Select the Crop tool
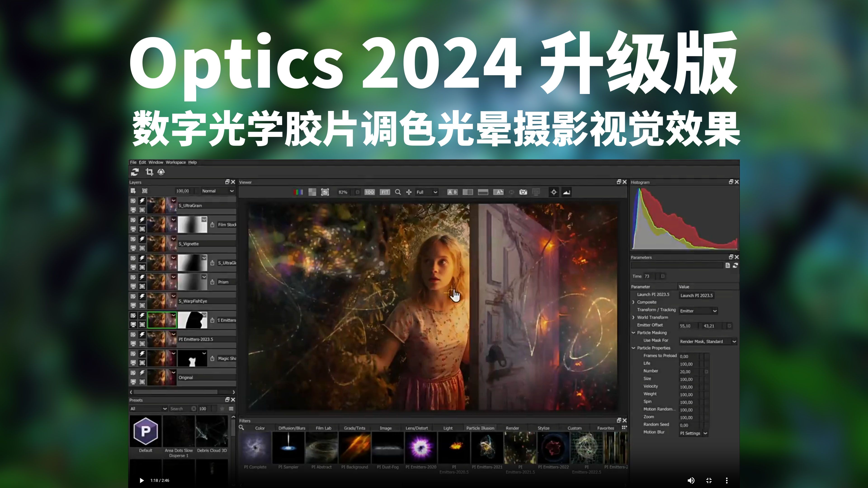Screen dimensions: 868x488 pyautogui.click(x=149, y=172)
